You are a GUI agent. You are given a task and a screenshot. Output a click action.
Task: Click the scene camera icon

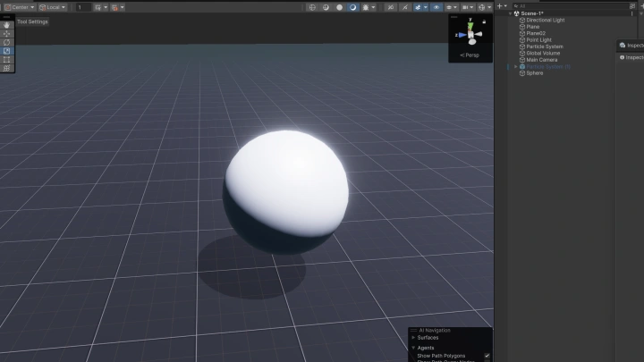[465, 7]
